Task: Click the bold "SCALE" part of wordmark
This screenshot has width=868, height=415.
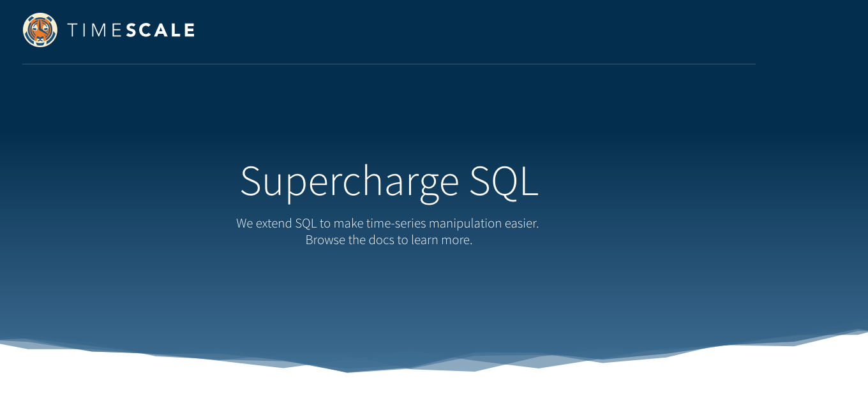Action: 160,30
